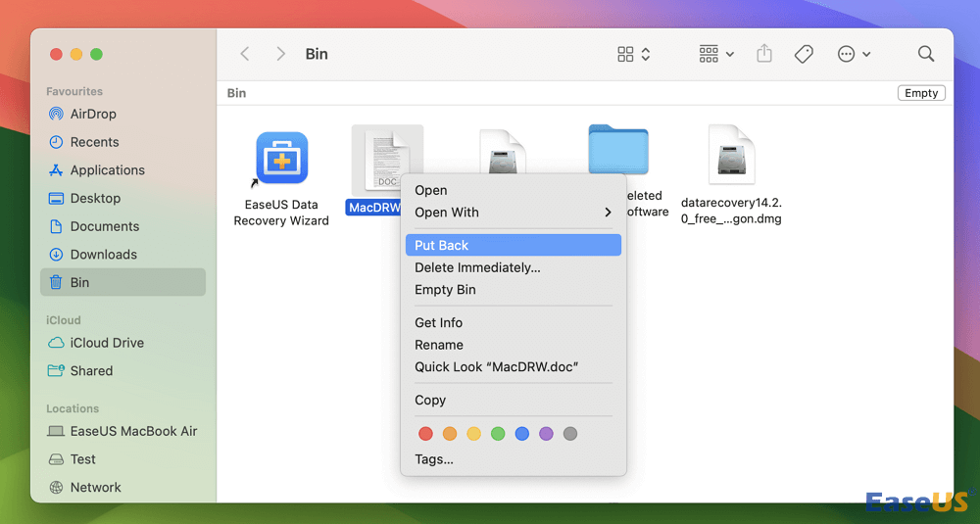
Task: Select Delete Immediately… menu entry
Action: click(477, 267)
